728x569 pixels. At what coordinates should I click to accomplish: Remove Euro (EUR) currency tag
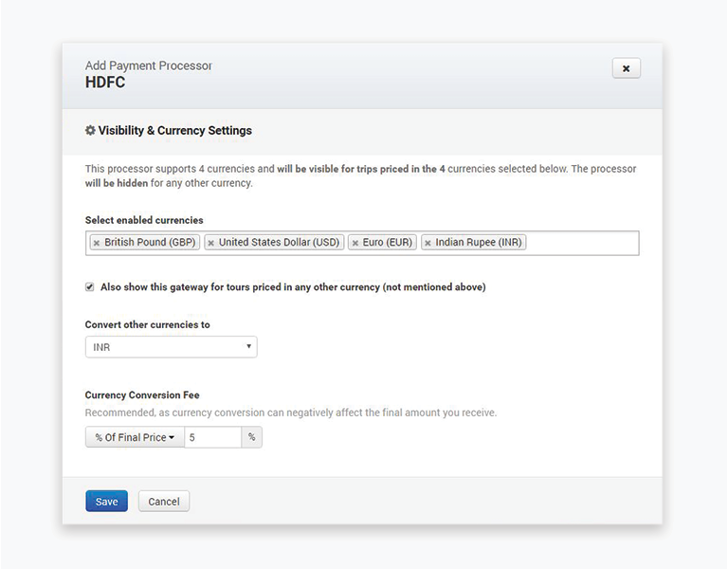(x=355, y=243)
